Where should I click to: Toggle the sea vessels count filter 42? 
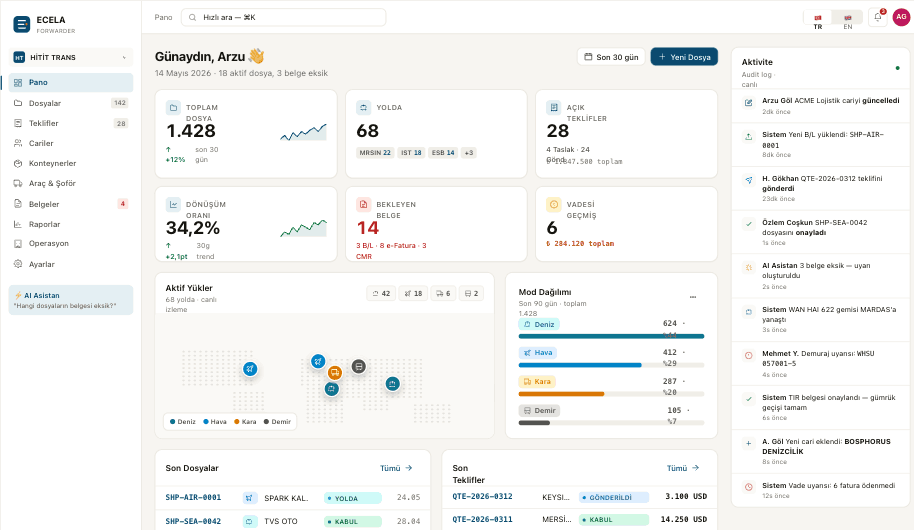381,293
